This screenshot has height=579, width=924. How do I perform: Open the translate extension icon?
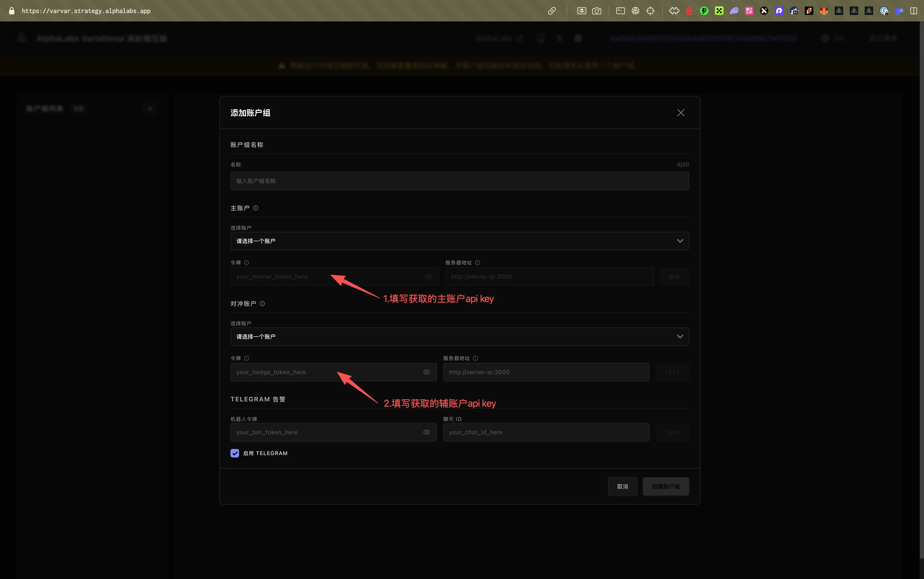tap(749, 11)
